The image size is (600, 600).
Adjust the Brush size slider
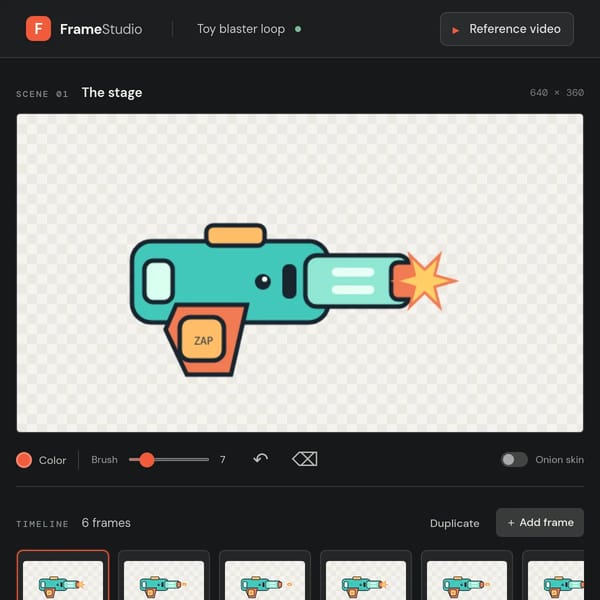tap(169, 460)
